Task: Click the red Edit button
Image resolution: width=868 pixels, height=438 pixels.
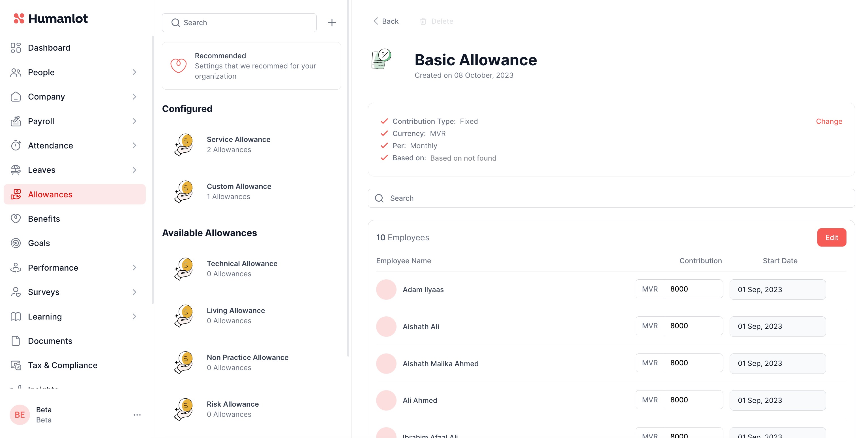Action: (x=831, y=237)
